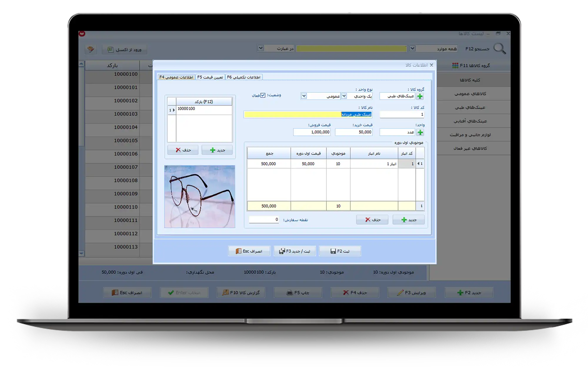The image size is (588, 367).
Task: Delete warehouse row with red X button
Action: click(372, 220)
